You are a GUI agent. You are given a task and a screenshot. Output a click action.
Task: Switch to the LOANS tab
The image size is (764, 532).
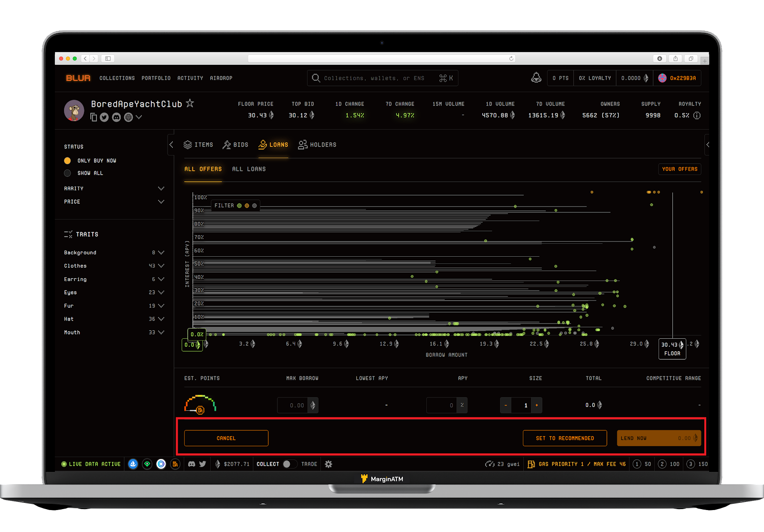click(273, 145)
